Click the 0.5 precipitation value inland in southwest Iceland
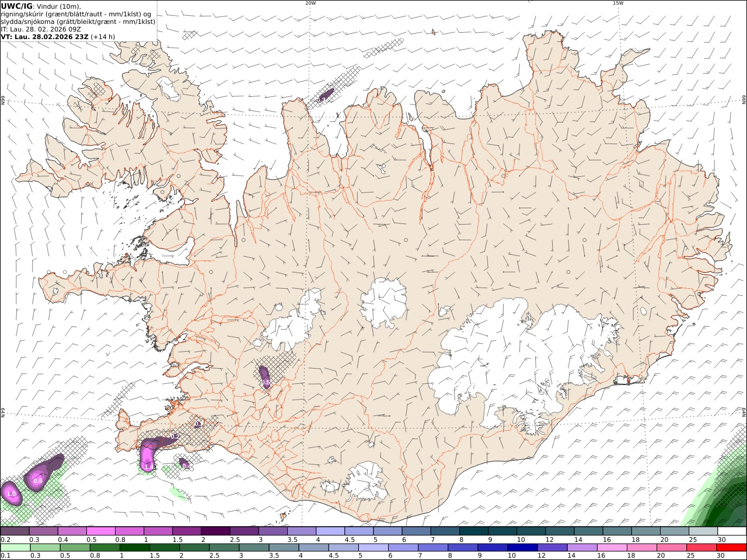Image resolution: width=747 pixels, height=560 pixels. (265, 383)
